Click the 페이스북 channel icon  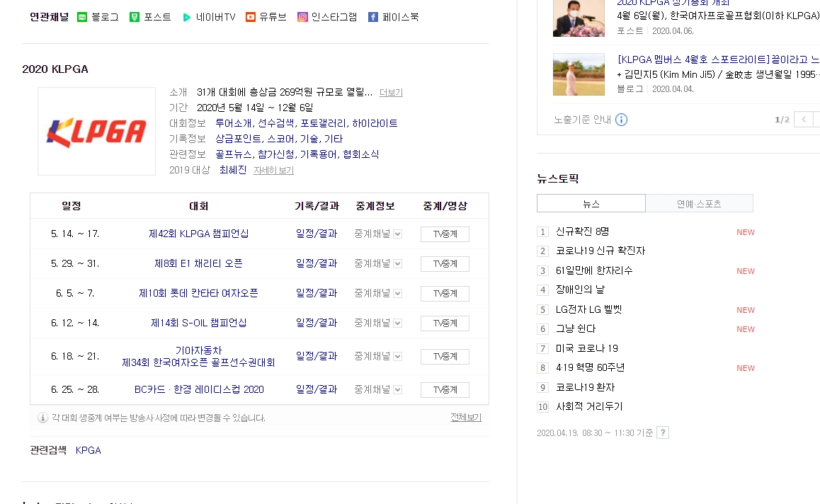373,17
